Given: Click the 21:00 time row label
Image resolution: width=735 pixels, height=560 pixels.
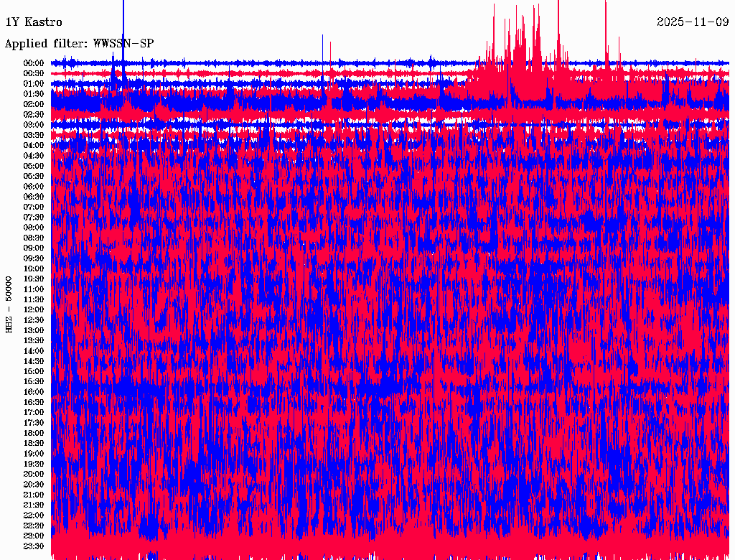Looking at the screenshot, I should 34,495.
